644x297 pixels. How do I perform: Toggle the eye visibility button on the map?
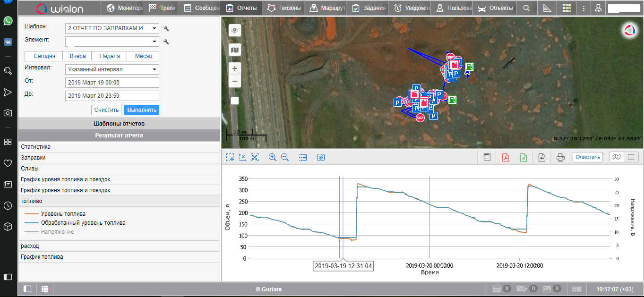point(235,31)
